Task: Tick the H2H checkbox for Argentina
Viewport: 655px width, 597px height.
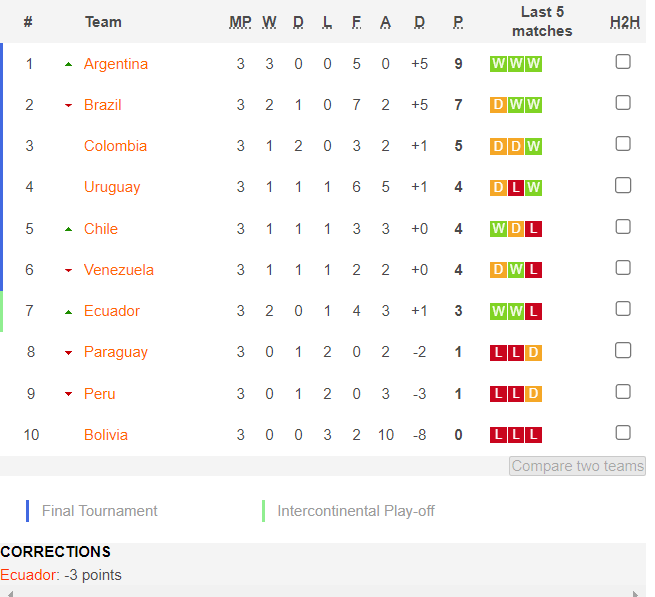Action: (623, 62)
